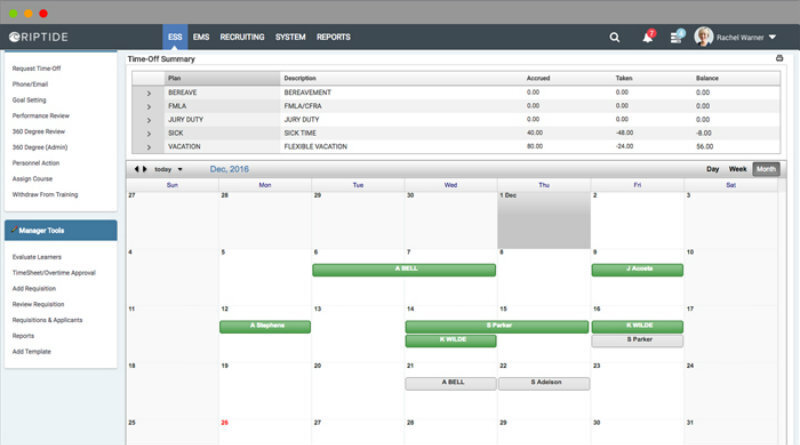Image resolution: width=800 pixels, height=445 pixels.
Task: Select the green A Stephens calendar event
Action: (x=265, y=326)
